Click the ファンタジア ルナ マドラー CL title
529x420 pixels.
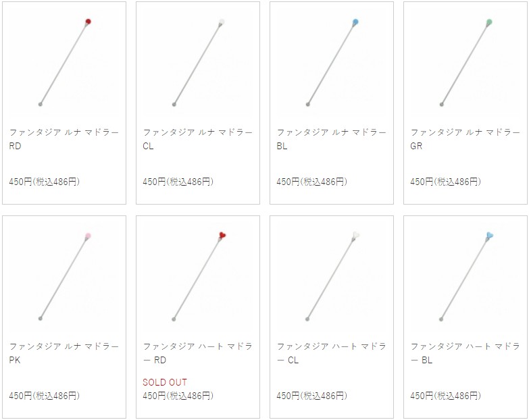point(198,139)
